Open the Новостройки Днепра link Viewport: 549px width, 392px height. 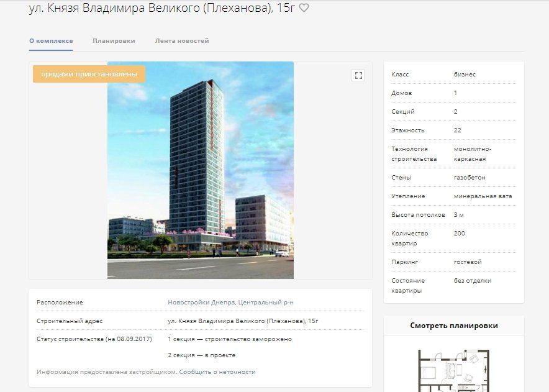click(201, 303)
